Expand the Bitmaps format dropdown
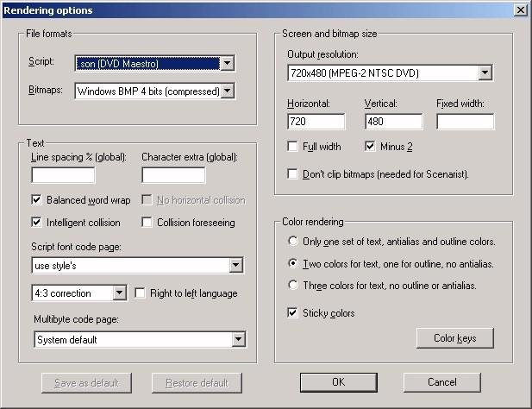532x409 pixels. pyautogui.click(x=228, y=90)
